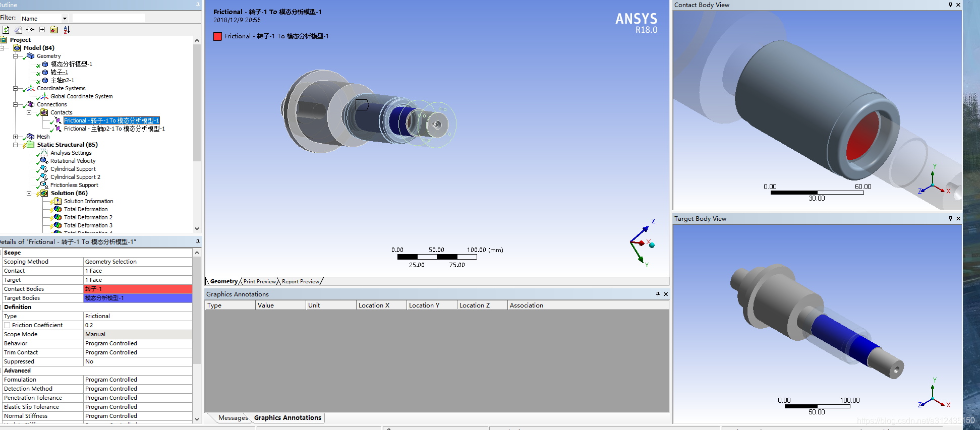
Task: Click the Hide Folders icon in Outline toolbar
Action: click(54, 30)
